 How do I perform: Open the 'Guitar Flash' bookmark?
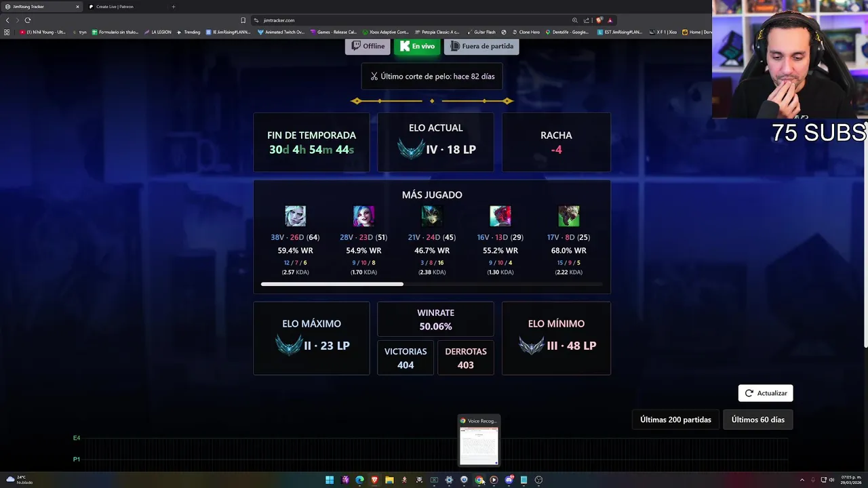[x=481, y=32]
